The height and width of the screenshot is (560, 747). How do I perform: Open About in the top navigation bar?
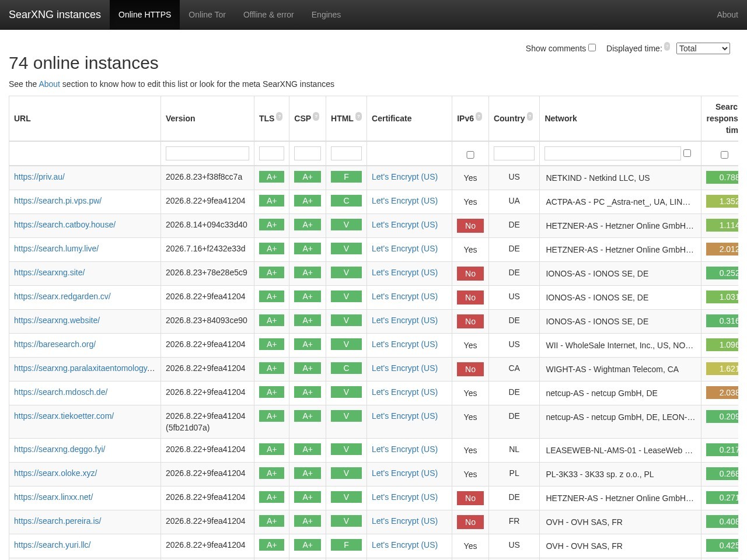(x=727, y=15)
